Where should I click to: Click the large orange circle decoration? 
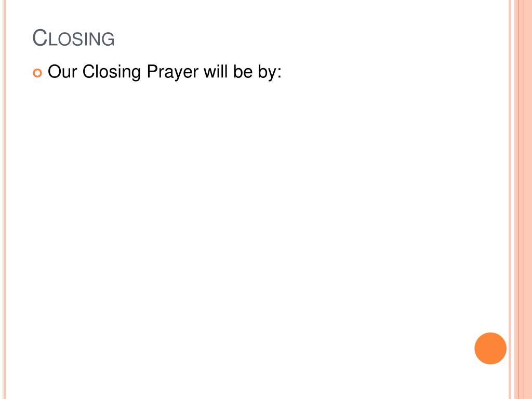pyautogui.click(x=490, y=349)
